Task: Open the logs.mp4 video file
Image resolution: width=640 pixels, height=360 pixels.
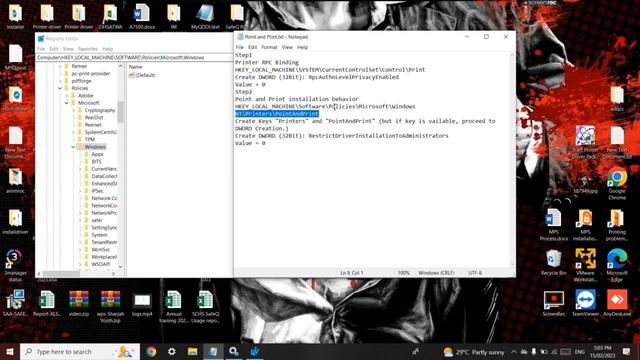Action: (x=142, y=303)
